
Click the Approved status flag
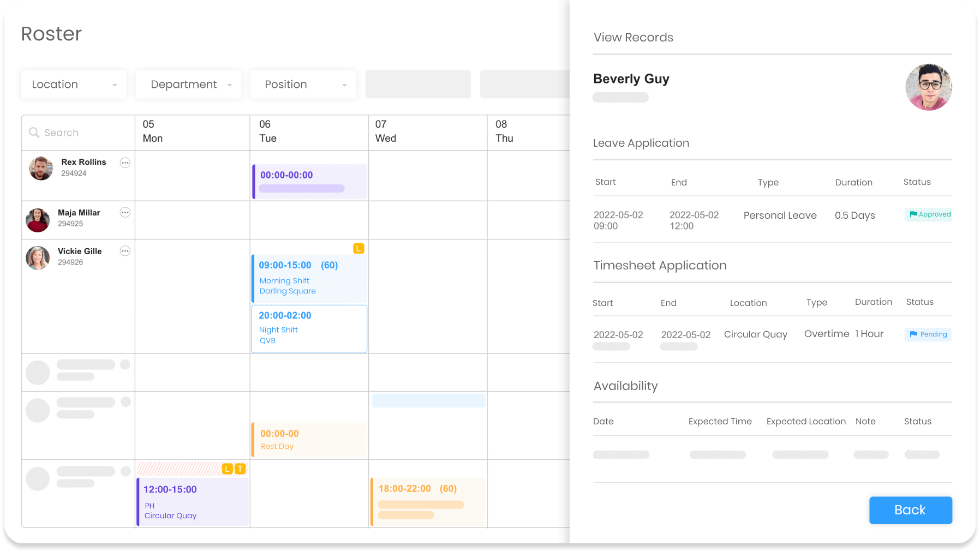click(928, 215)
